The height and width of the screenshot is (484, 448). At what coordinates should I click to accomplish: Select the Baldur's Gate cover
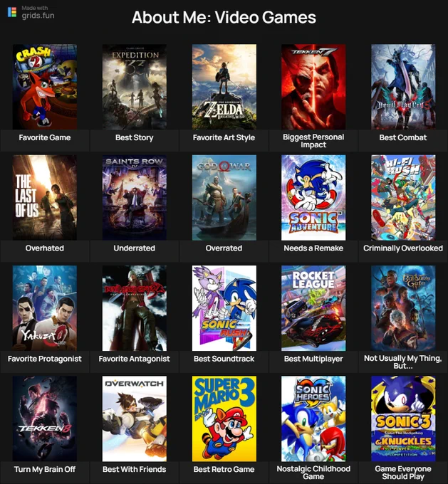[403, 308]
